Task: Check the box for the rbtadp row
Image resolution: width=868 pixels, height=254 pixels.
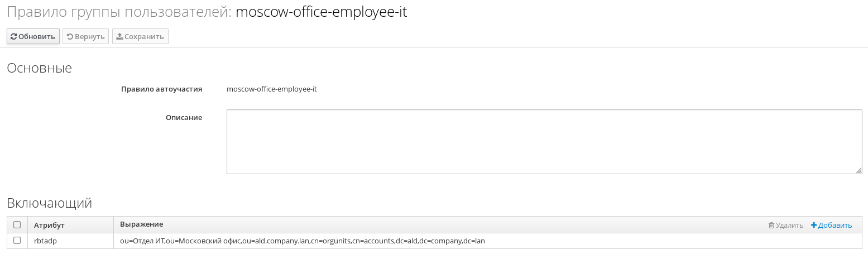Action: pyautogui.click(x=17, y=241)
